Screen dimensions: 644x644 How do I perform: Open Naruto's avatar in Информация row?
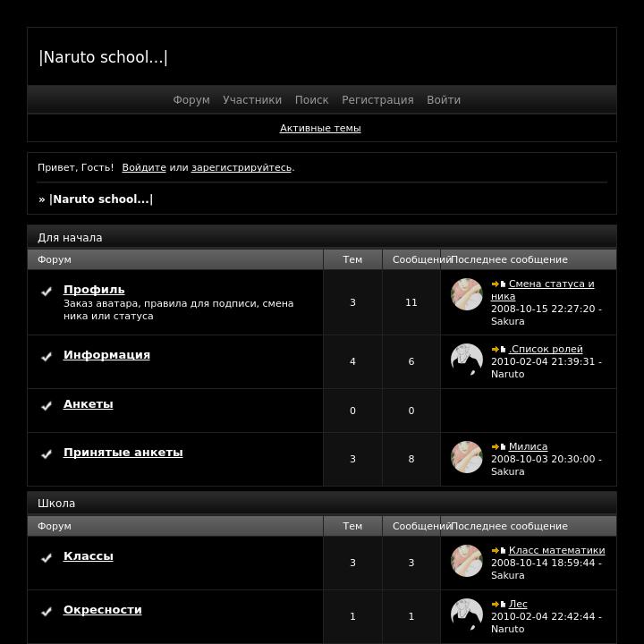pos(467,360)
